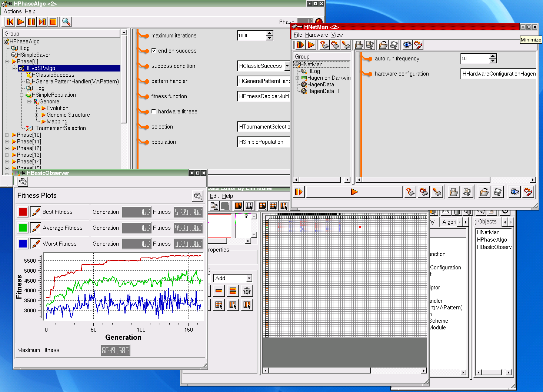Uncheck the end on success checkbox
The width and height of the screenshot is (543, 392).
tap(154, 51)
